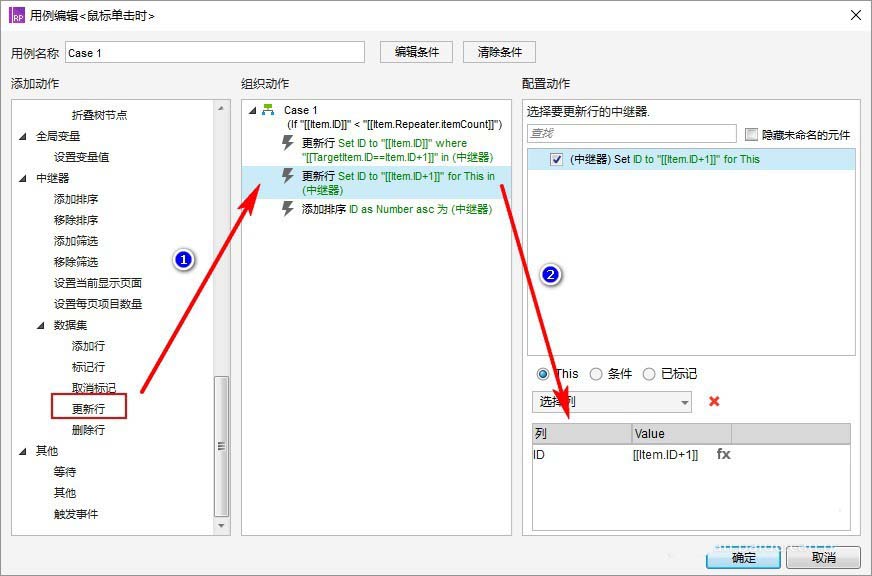Click the 用例名称 input field

point(215,52)
